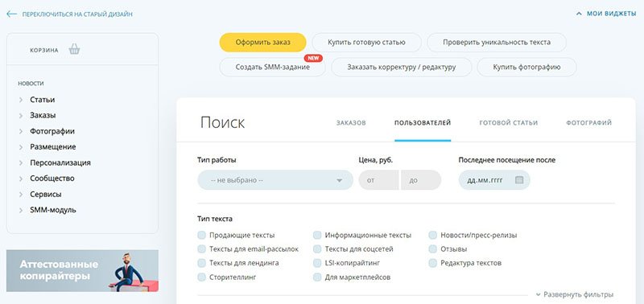The image size is (644, 304).
Task: Click the Корзина label
Action: coord(44,50)
